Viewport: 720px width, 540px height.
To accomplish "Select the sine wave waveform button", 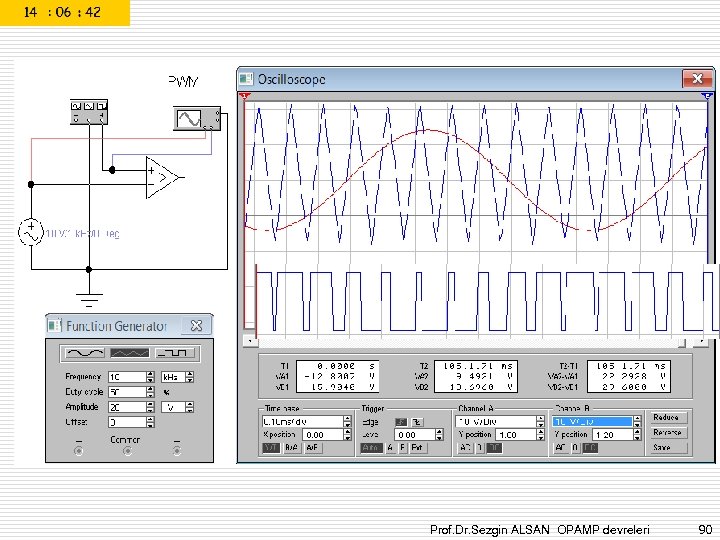I will tap(84, 353).
